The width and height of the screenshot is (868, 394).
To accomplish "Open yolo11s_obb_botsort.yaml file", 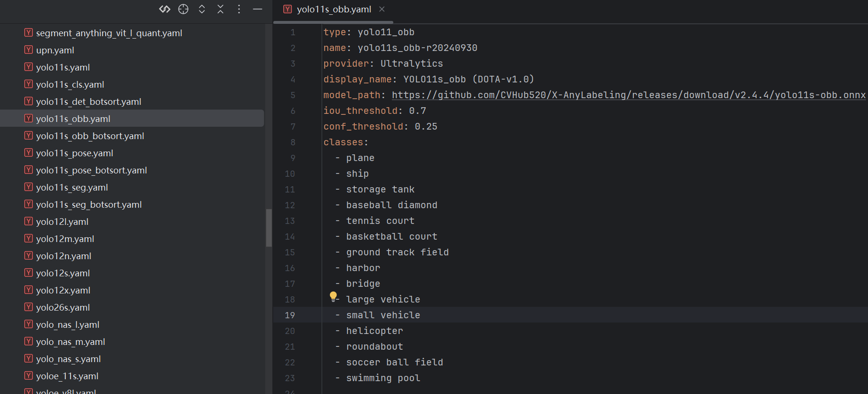I will pos(90,136).
